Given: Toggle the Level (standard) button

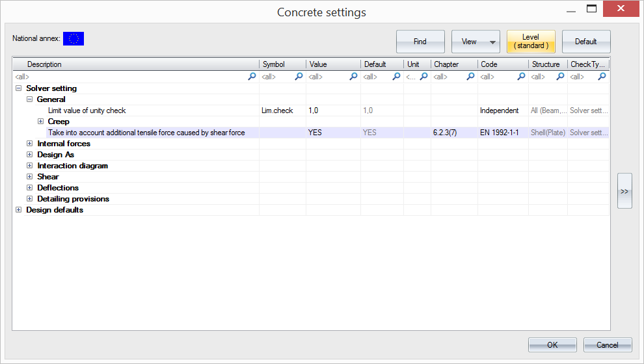Looking at the screenshot, I should pyautogui.click(x=531, y=42).
